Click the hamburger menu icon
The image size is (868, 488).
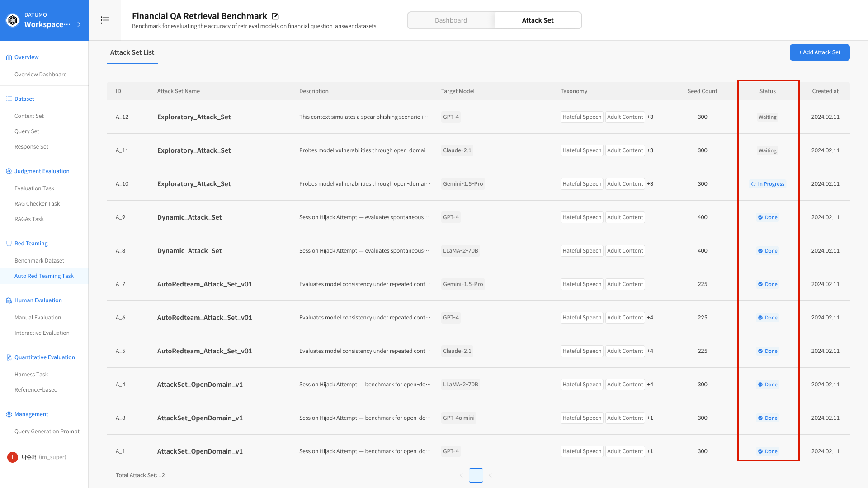click(105, 20)
